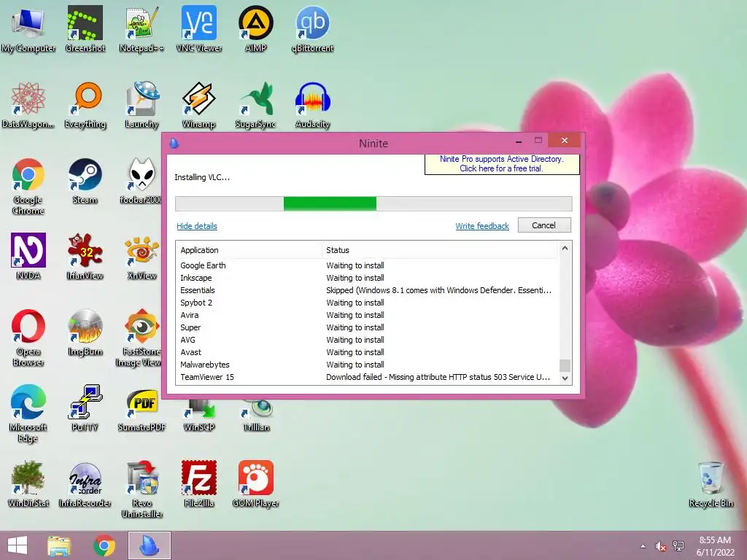Click the Audacity desktop icon
This screenshot has width=747, height=560.
312,105
